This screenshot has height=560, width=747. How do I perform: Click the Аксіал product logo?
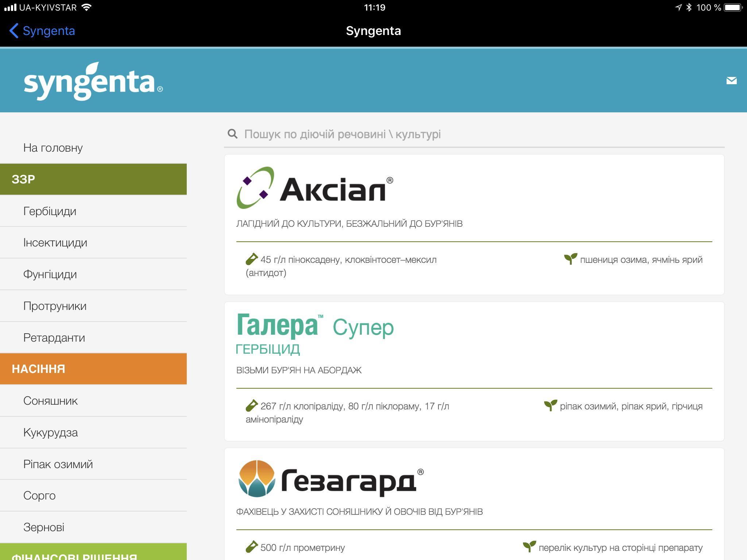pos(315,188)
